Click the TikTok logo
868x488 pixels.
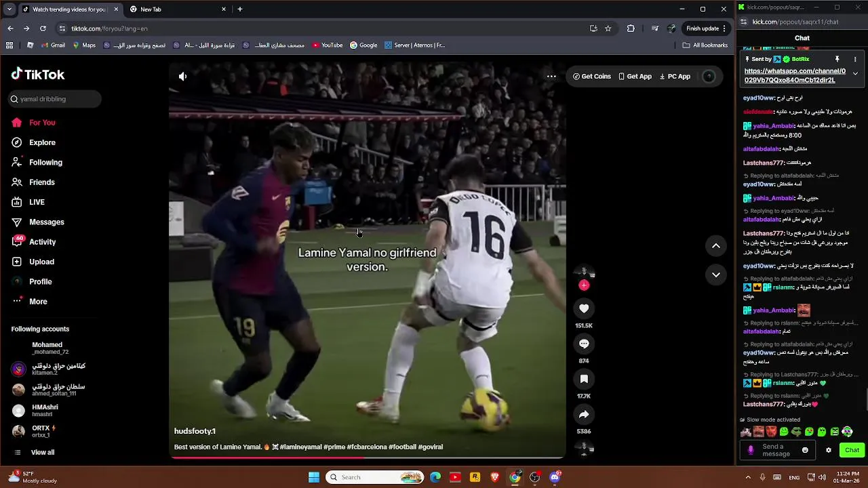coord(38,75)
